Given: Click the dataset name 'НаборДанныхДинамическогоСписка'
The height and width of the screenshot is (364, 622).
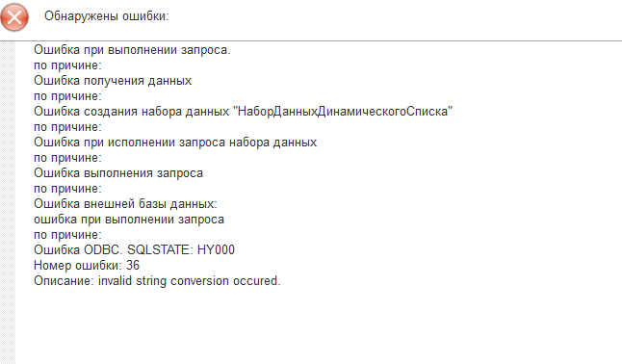Looking at the screenshot, I should pos(345,111).
